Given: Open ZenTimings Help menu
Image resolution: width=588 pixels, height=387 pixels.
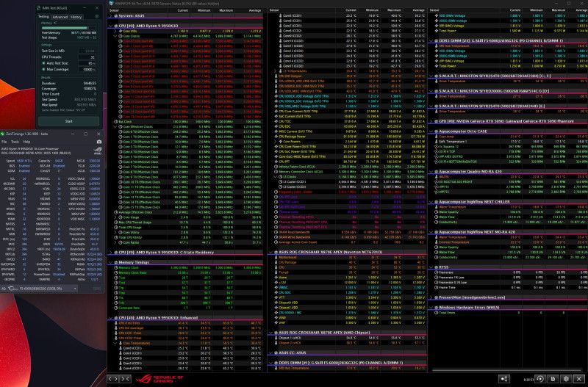Looking at the screenshot, I should coord(26,142).
